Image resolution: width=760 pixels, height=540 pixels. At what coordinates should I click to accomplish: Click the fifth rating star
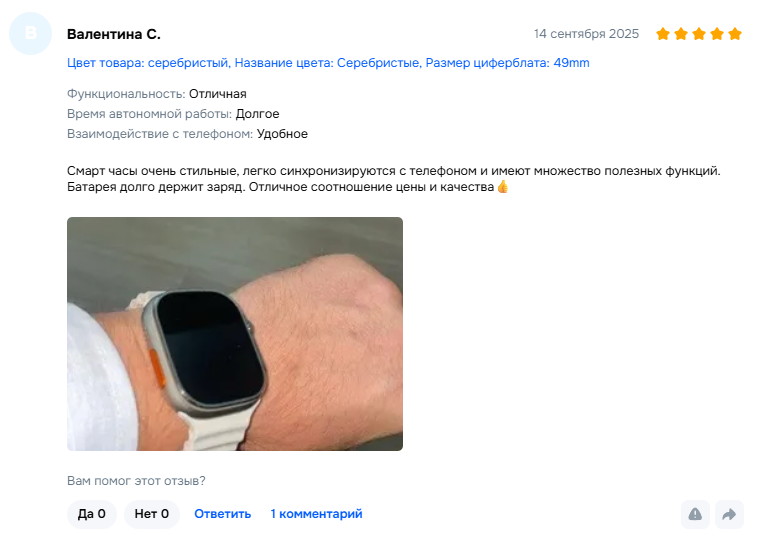[735, 34]
